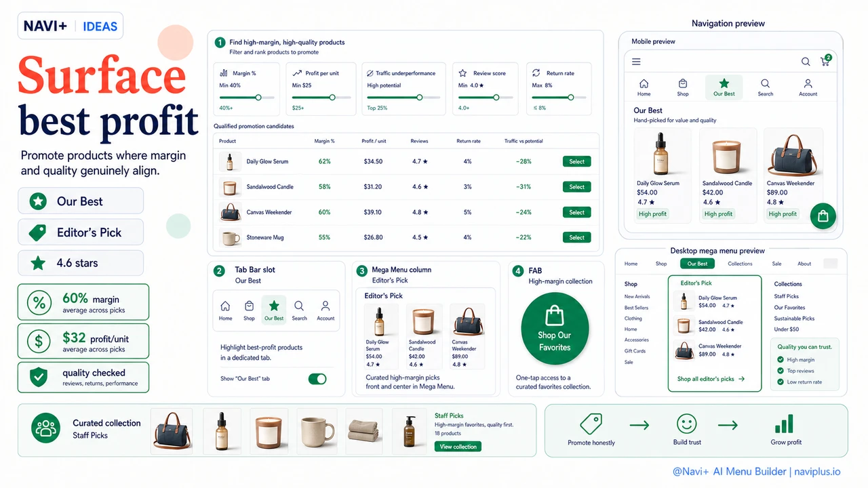Open Sandalwood Candle thumbnail in mobile preview
868x488 pixels.
[728, 156]
